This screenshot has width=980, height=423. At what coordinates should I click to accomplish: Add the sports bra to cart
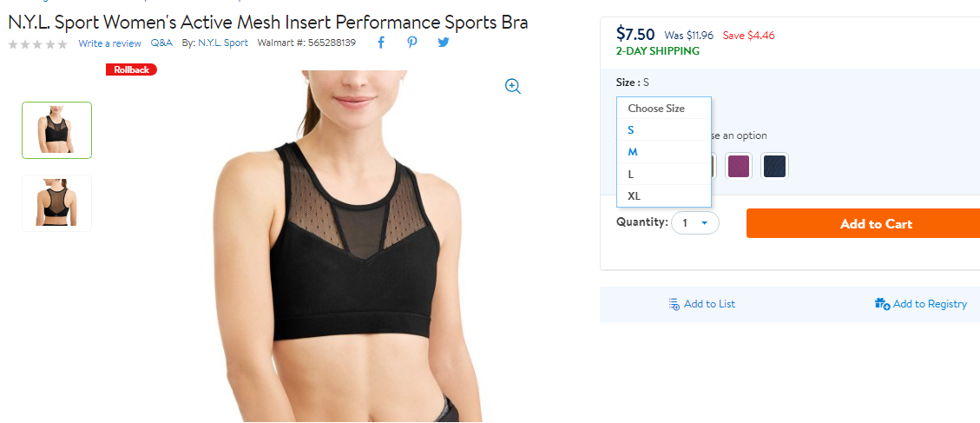pyautogui.click(x=863, y=223)
